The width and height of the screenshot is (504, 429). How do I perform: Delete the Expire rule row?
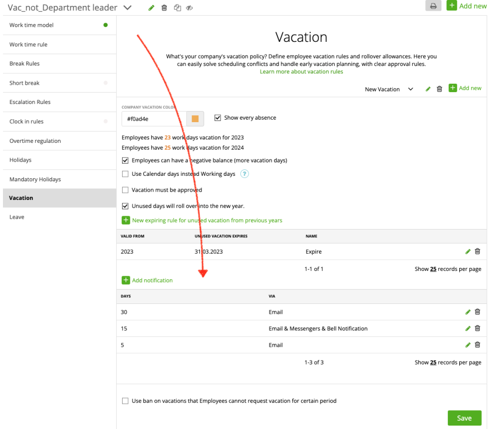[477, 252]
